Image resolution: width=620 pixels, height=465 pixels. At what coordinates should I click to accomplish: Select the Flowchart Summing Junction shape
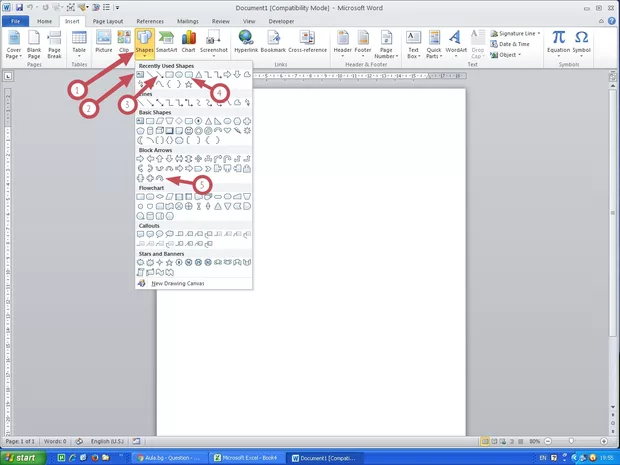click(179, 206)
